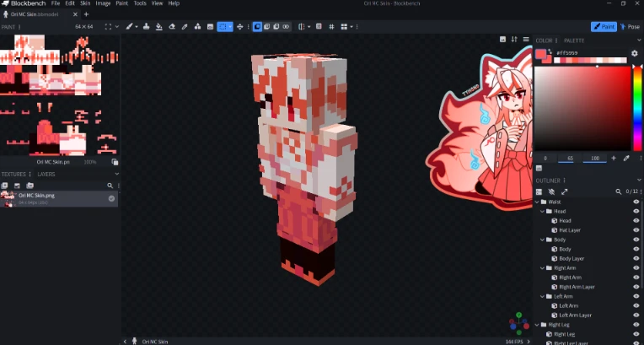Toggle the Mirror Painting icon
This screenshot has width=644, height=345.
[x=302, y=27]
